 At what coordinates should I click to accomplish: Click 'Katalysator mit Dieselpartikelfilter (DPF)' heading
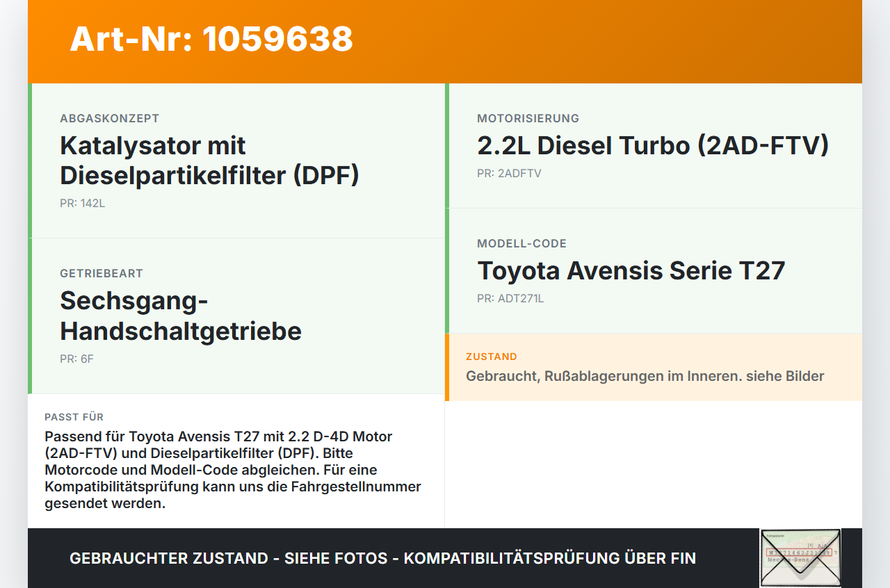[x=210, y=161]
